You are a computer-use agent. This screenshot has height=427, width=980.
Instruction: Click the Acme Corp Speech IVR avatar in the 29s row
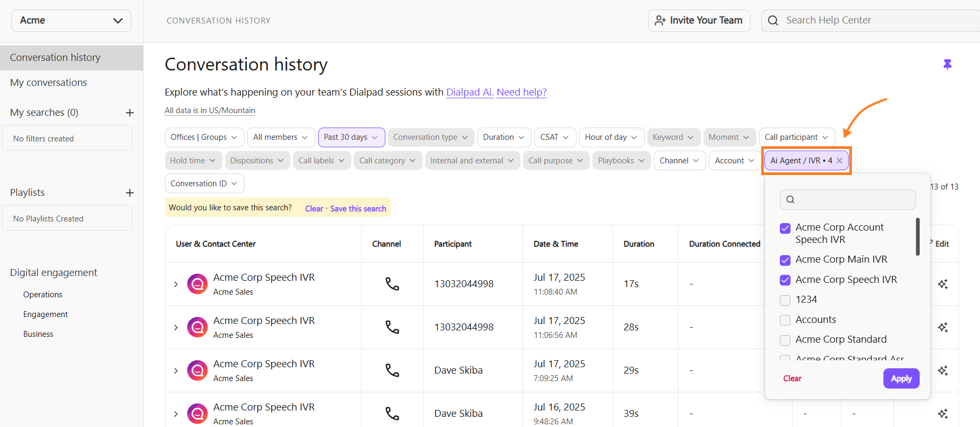click(x=197, y=370)
